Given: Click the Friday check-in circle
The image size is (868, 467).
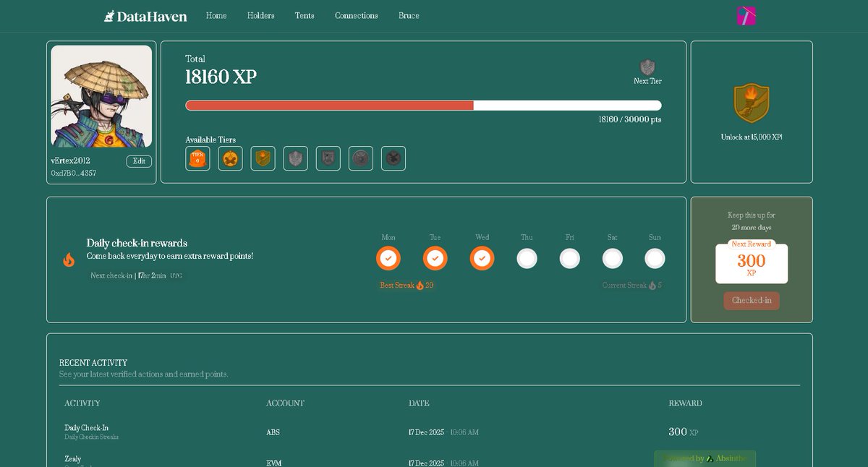Looking at the screenshot, I should tap(570, 258).
